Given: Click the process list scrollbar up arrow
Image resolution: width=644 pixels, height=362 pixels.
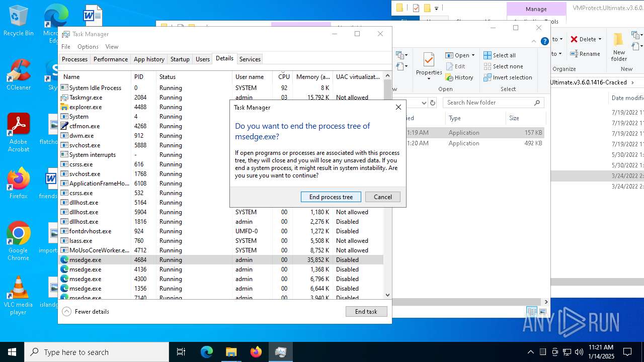Looking at the screenshot, I should [x=387, y=76].
